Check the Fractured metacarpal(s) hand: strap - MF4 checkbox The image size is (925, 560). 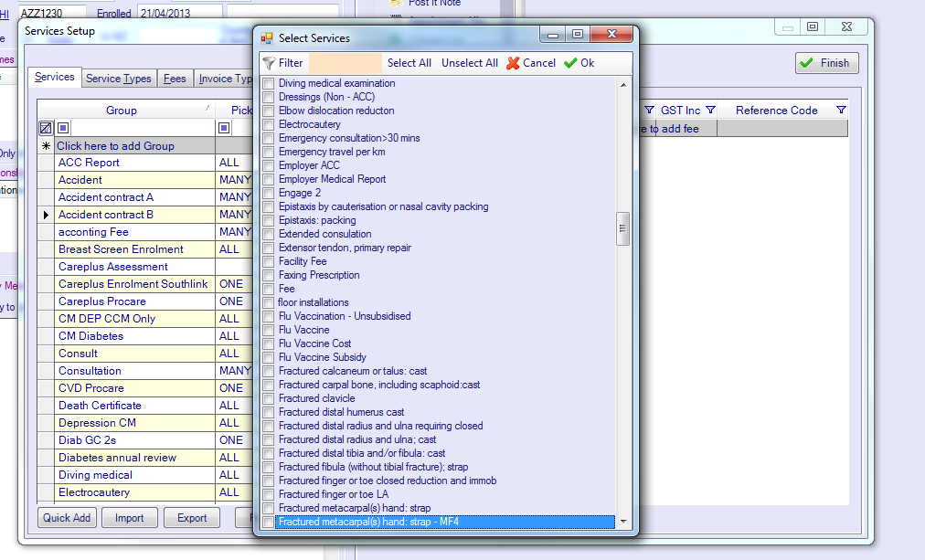269,522
